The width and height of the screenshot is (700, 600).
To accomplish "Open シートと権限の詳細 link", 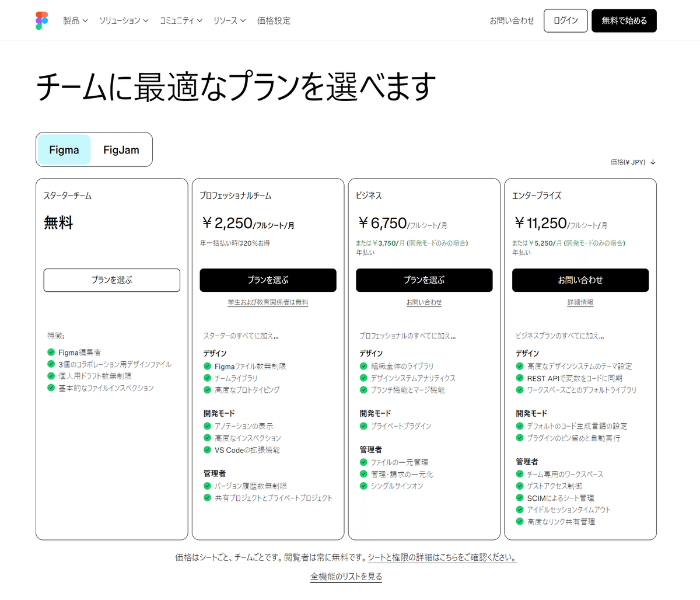I will click(x=442, y=557).
